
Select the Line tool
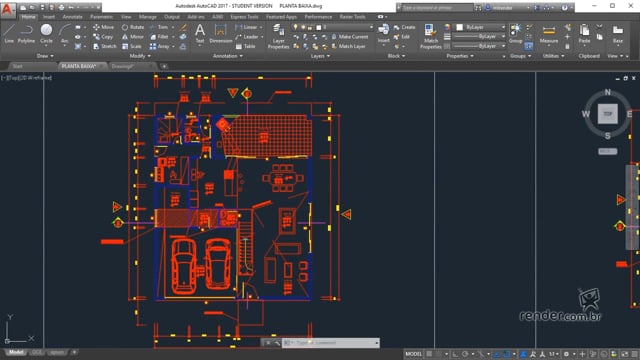click(x=9, y=33)
